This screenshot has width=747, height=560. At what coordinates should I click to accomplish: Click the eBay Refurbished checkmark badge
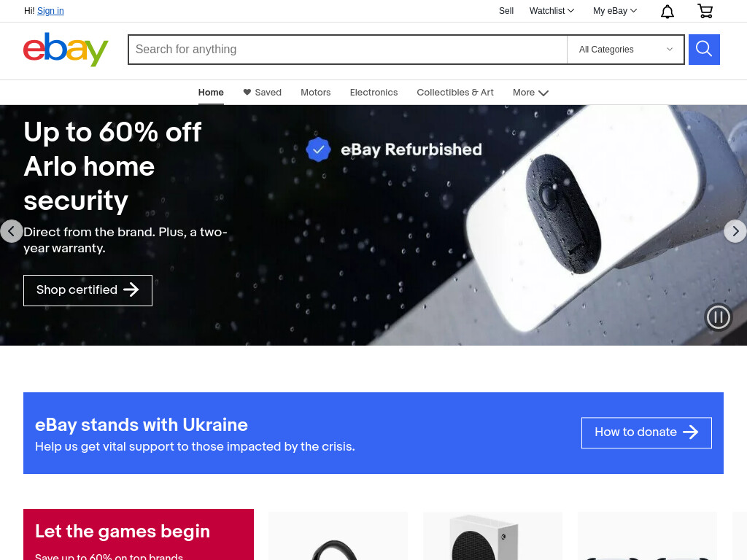pyautogui.click(x=318, y=149)
